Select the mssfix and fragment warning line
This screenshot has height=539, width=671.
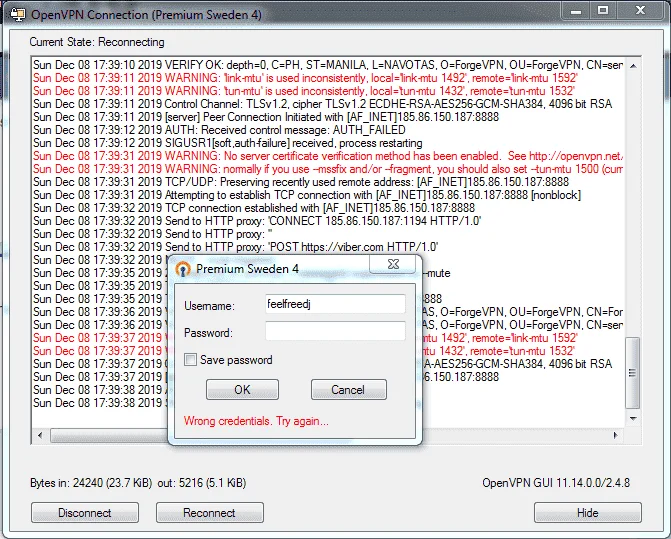[328, 169]
